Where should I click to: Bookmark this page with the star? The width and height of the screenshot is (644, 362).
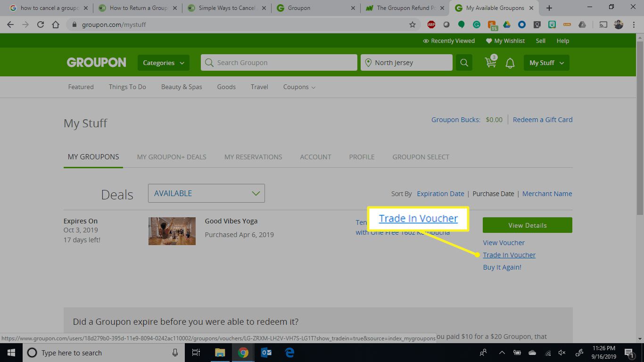(413, 25)
